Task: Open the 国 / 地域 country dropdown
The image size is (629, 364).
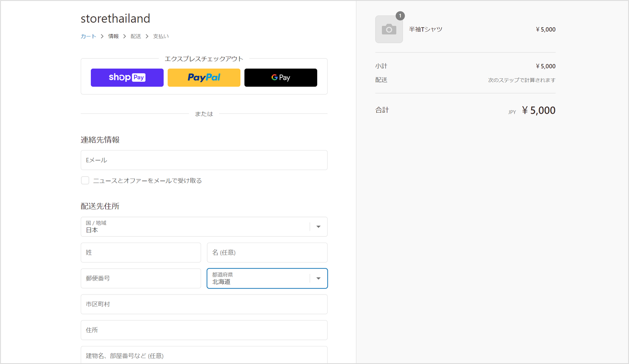Action: [204, 227]
